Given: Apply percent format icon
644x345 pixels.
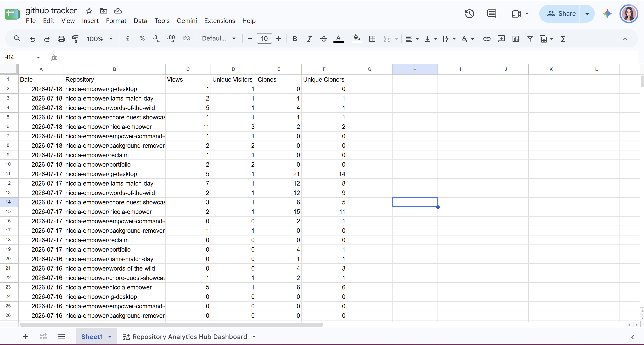Looking at the screenshot, I should tap(142, 38).
